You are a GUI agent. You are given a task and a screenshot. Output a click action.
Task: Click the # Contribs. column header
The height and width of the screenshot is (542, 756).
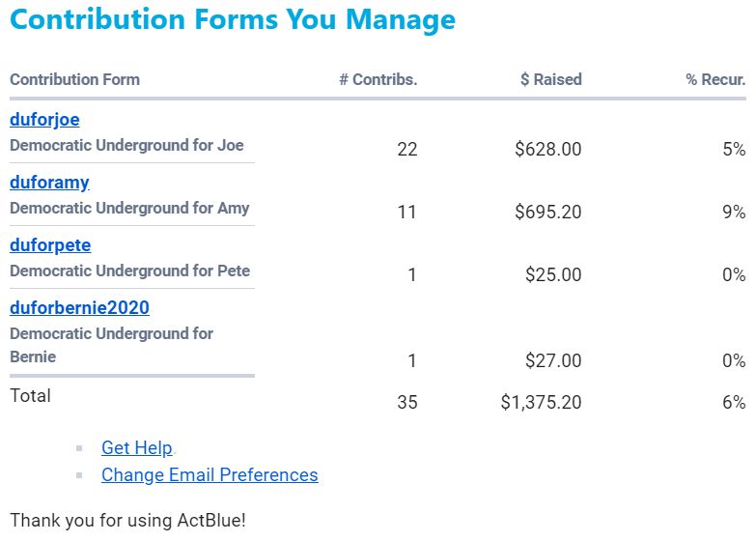(x=378, y=79)
